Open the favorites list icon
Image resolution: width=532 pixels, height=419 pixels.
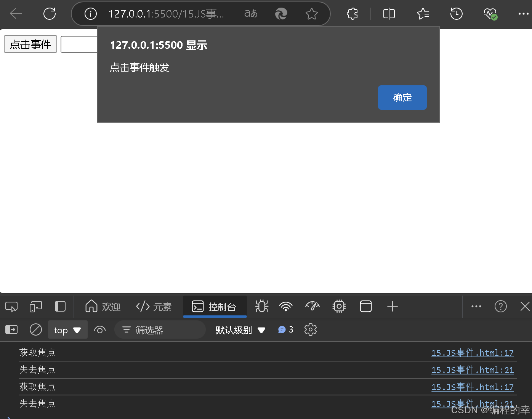423,14
